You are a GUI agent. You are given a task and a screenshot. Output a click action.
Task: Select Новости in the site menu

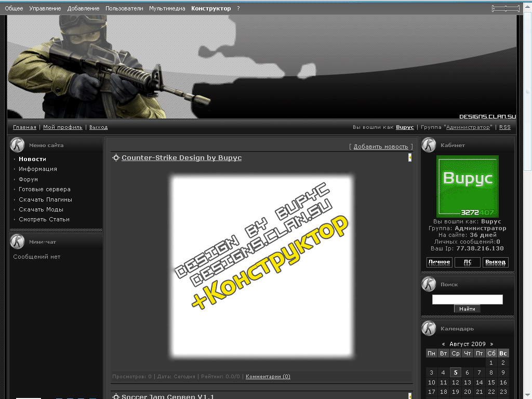click(x=32, y=159)
